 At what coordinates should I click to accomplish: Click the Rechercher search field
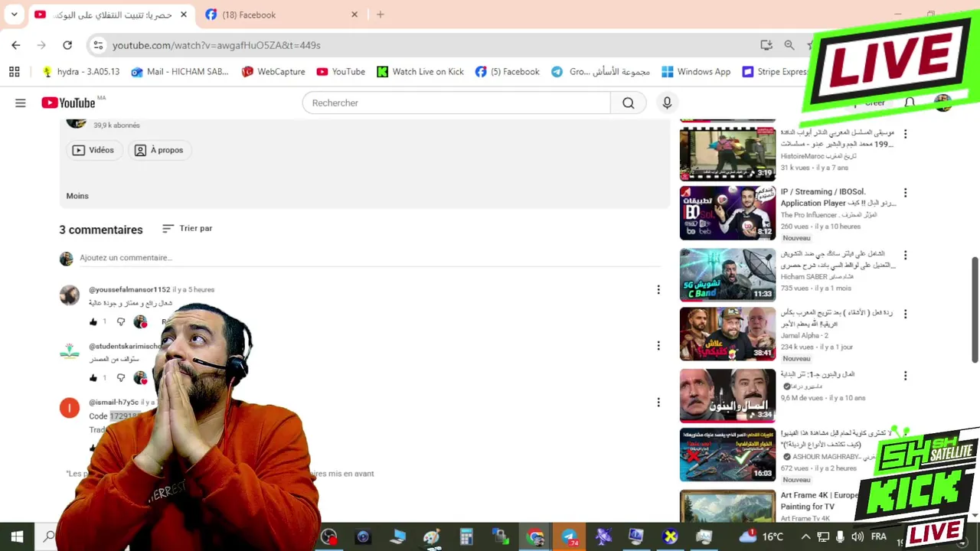(x=456, y=103)
